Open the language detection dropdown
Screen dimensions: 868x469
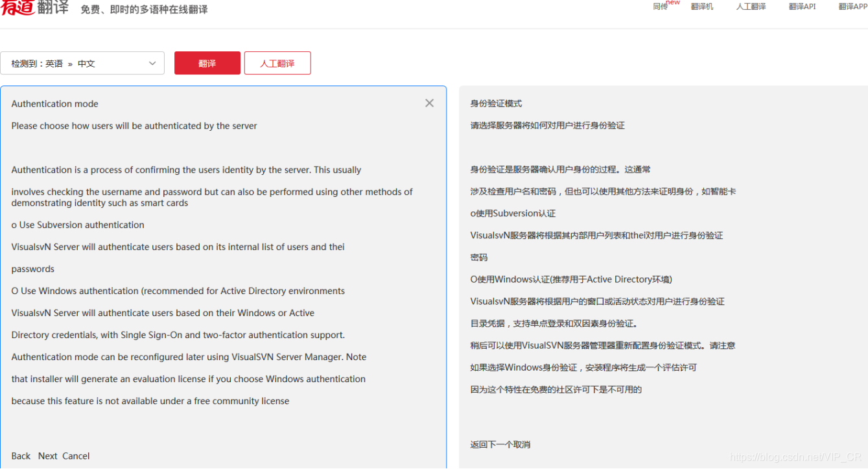[82, 63]
